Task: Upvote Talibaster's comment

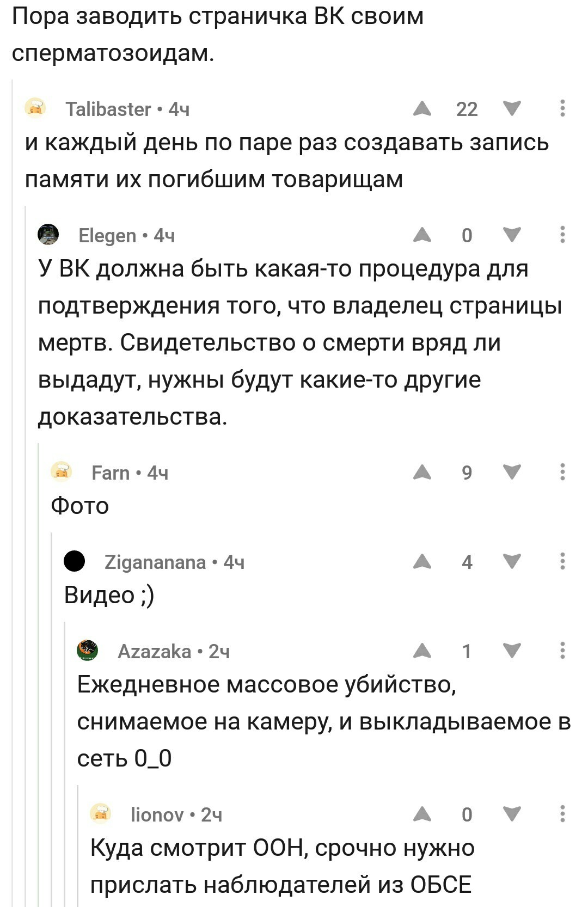Action: (422, 109)
